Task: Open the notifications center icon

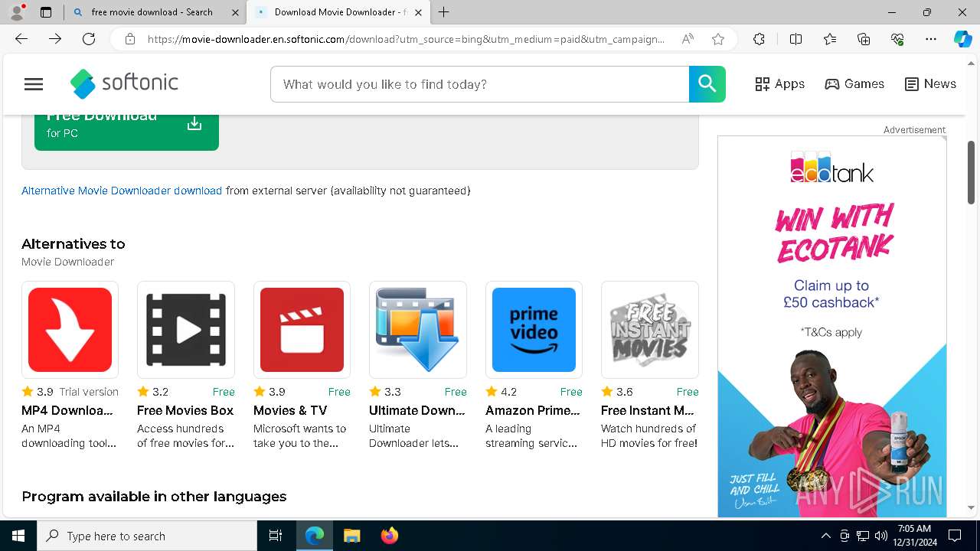Action: click(955, 536)
